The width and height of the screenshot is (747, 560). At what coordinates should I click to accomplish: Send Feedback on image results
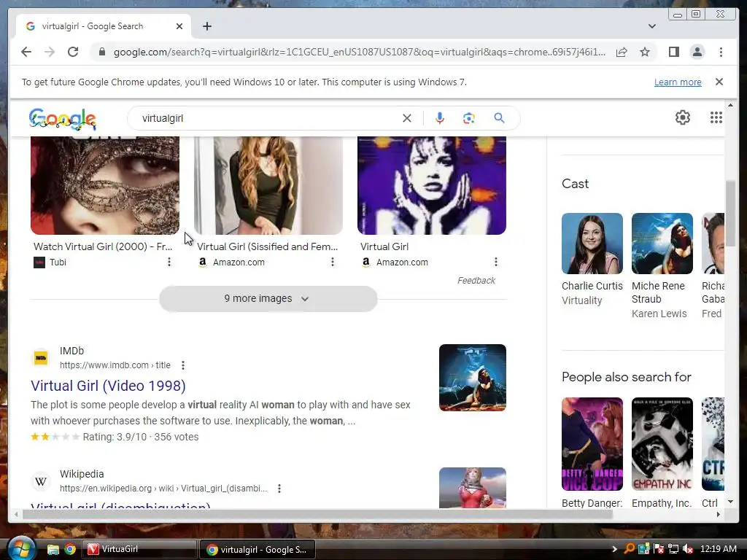(x=476, y=281)
